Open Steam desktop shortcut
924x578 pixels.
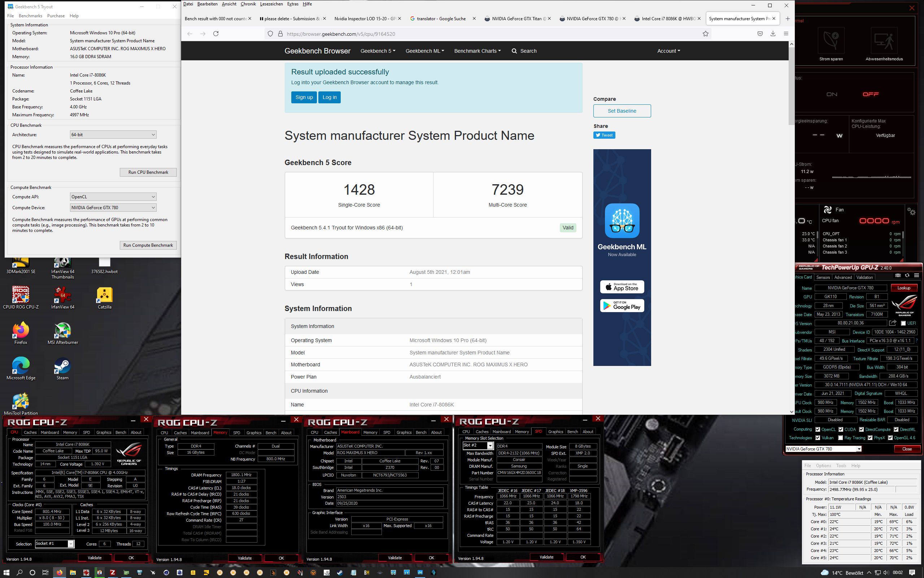(x=62, y=368)
